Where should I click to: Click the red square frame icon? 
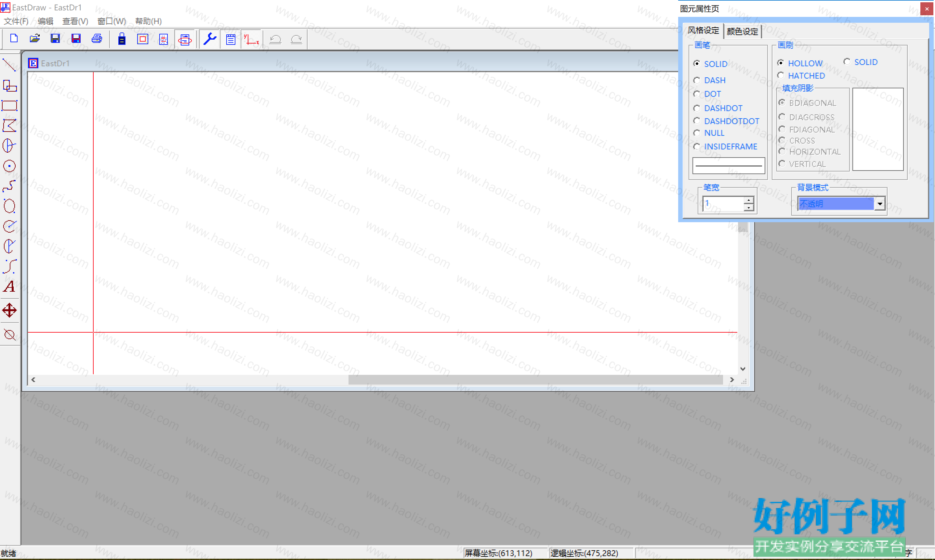tap(142, 39)
